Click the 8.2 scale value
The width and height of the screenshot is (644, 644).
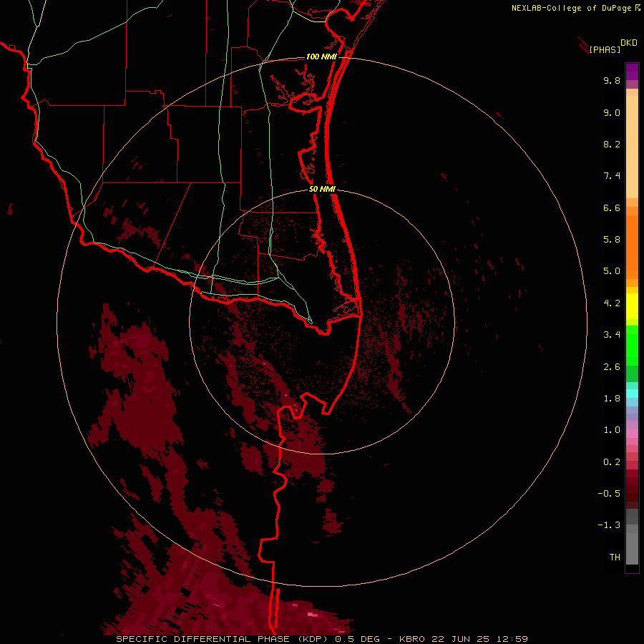[612, 144]
